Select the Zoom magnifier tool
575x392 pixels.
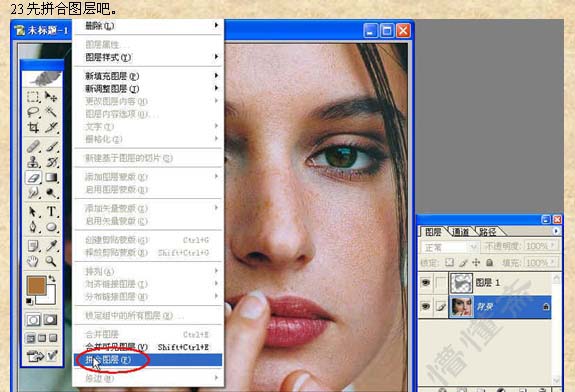(51, 261)
